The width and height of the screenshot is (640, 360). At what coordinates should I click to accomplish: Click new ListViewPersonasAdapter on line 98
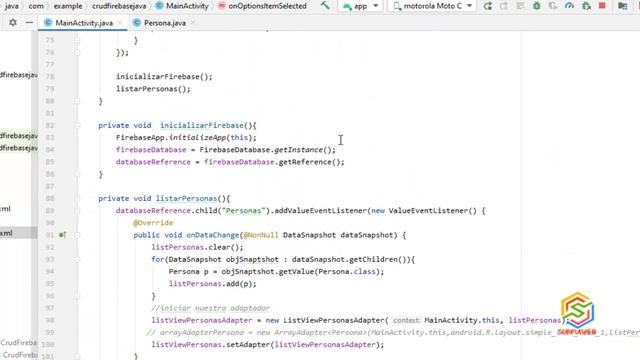pos(325,320)
